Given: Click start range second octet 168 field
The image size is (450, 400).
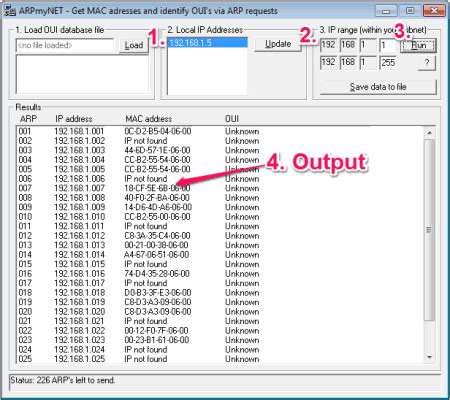Looking at the screenshot, I should 348,45.
